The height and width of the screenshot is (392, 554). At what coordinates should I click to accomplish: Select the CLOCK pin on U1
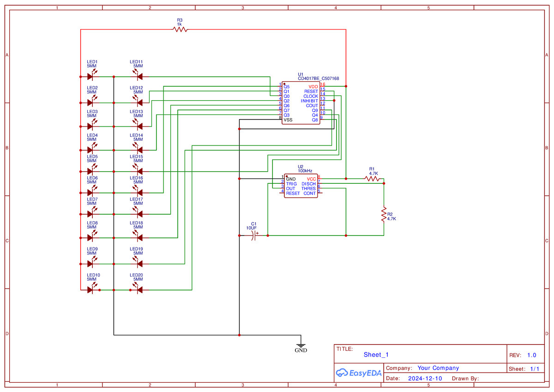click(x=310, y=96)
